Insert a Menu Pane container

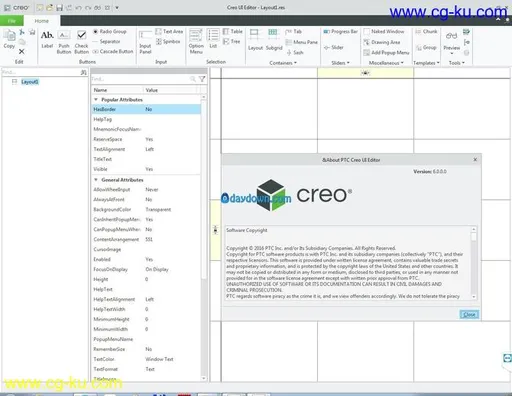[302, 42]
